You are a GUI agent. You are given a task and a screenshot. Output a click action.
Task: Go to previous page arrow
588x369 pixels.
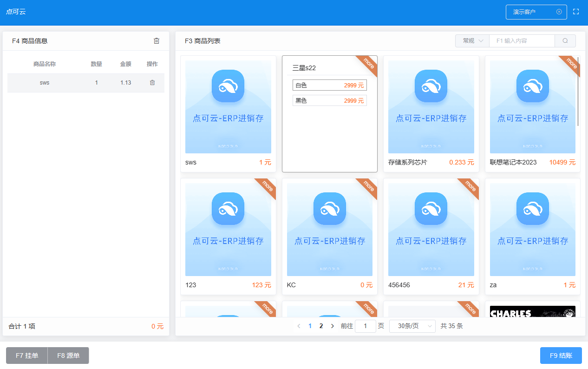[299, 326]
